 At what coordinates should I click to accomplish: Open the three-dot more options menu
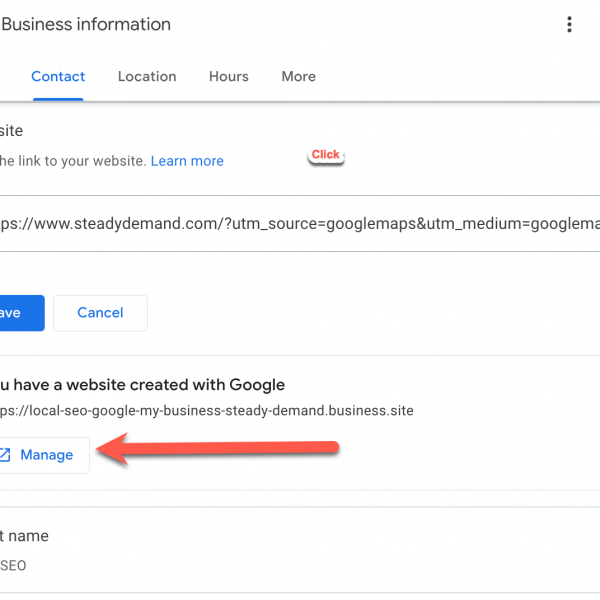(569, 25)
